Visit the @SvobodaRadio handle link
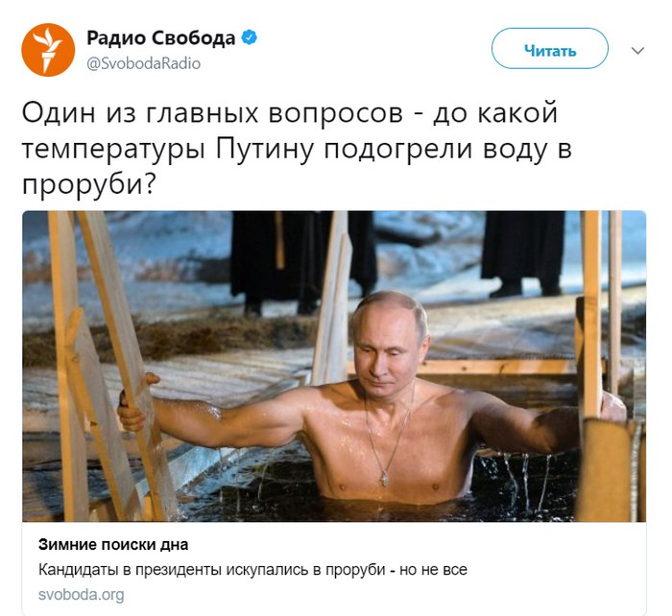The image size is (672, 616). [x=144, y=63]
